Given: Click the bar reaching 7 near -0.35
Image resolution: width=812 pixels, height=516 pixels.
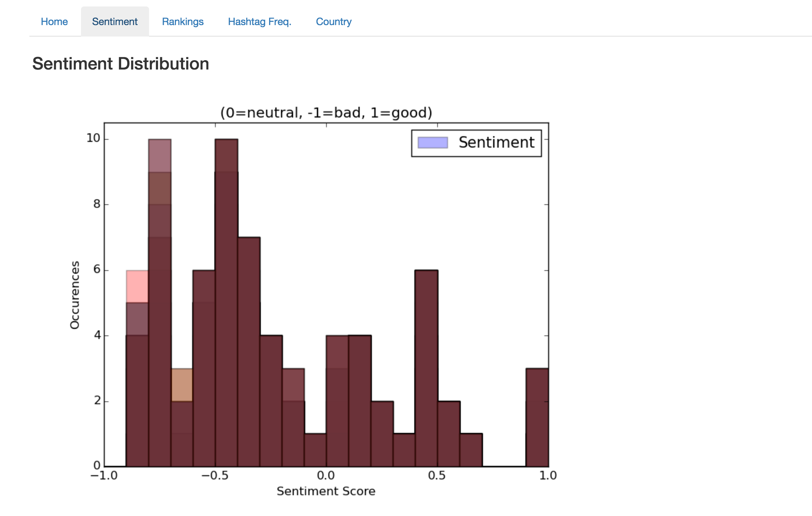Looking at the screenshot, I should click(x=249, y=351).
